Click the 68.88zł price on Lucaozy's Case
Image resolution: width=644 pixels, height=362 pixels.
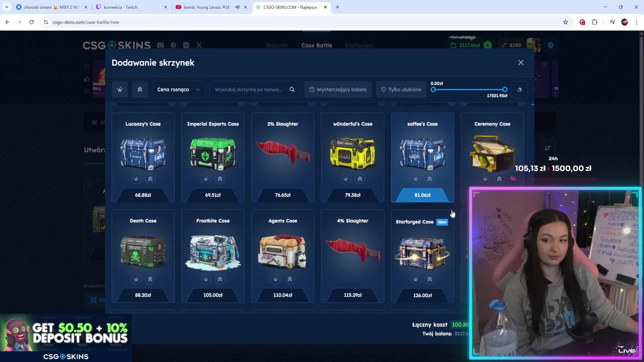click(x=143, y=195)
